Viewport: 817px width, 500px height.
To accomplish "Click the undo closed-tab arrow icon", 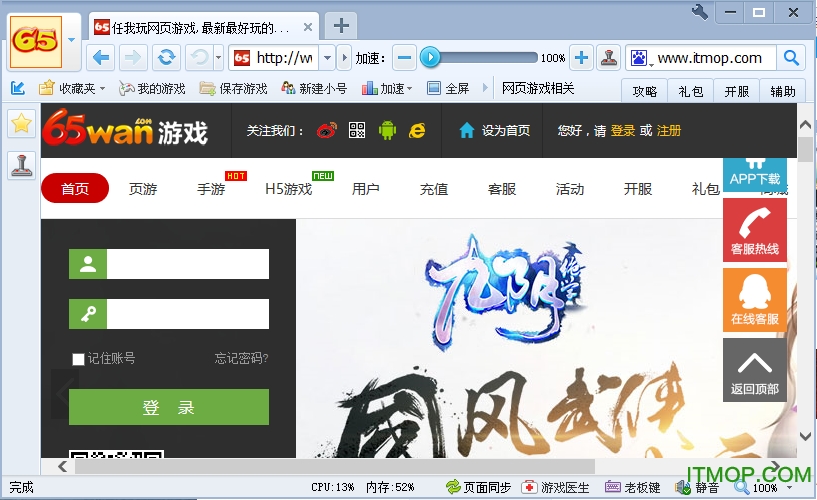I will click(200, 58).
